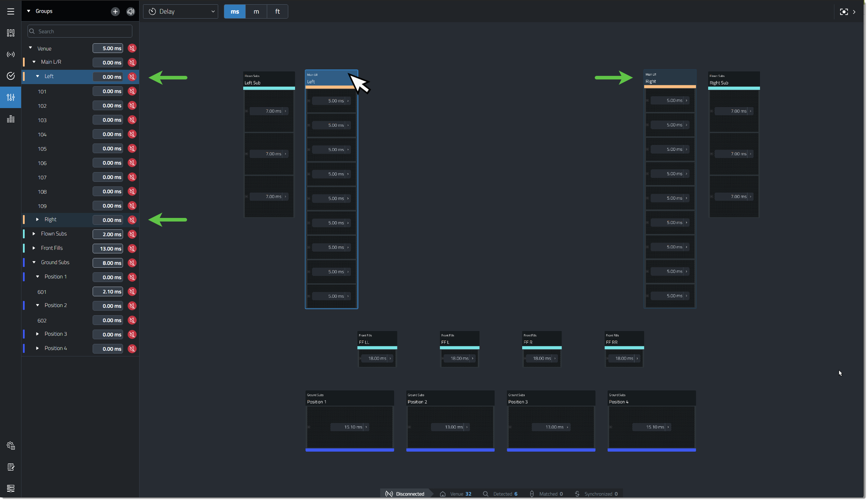Open the settings gear icon in sidebar
Viewport: 868px width, 501px height.
point(11,446)
